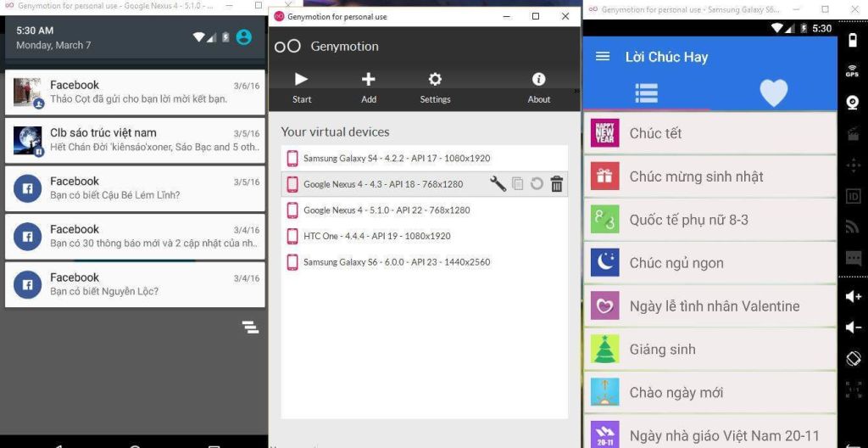Open the network signal widget icon
Image resolution: width=868 pixels, height=448 pixels.
tap(852, 227)
